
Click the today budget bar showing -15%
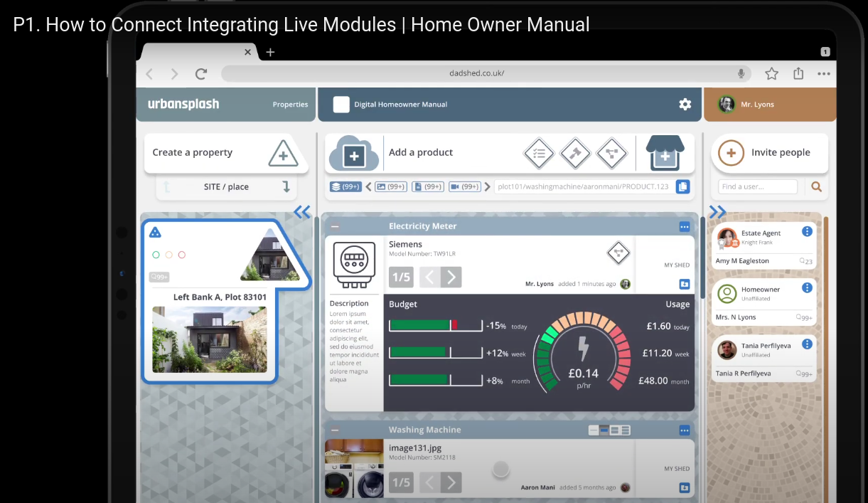pyautogui.click(x=436, y=325)
